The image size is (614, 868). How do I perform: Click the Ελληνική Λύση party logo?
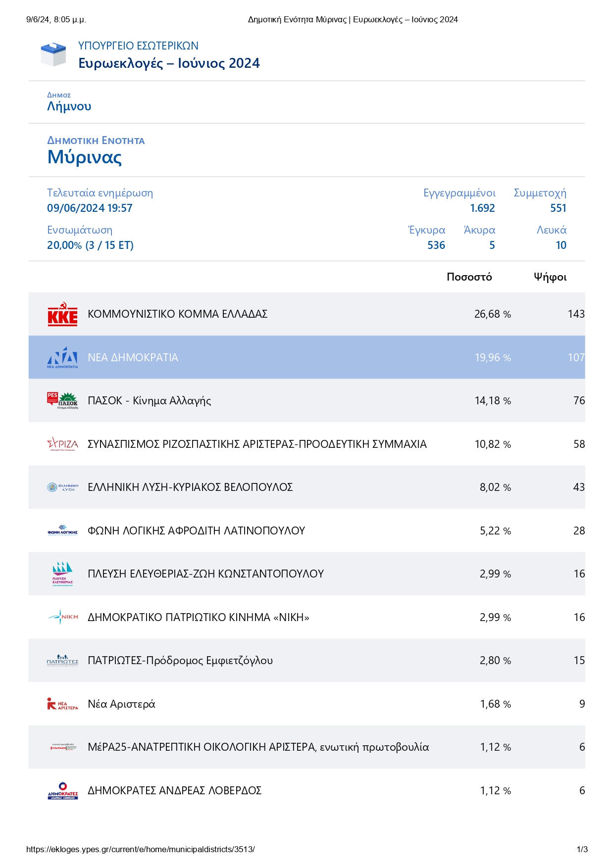[62, 487]
